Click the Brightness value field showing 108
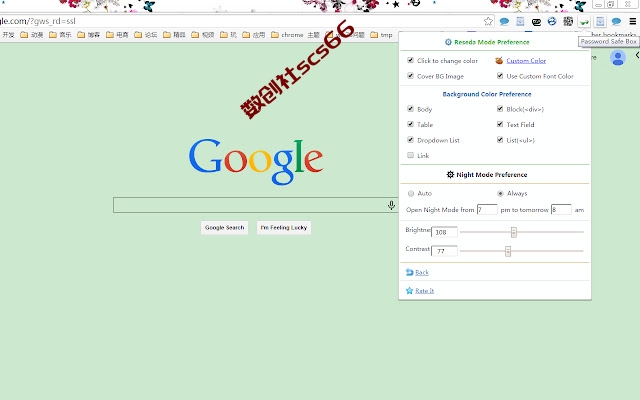Image resolution: width=640 pixels, height=400 pixels. pyautogui.click(x=444, y=232)
